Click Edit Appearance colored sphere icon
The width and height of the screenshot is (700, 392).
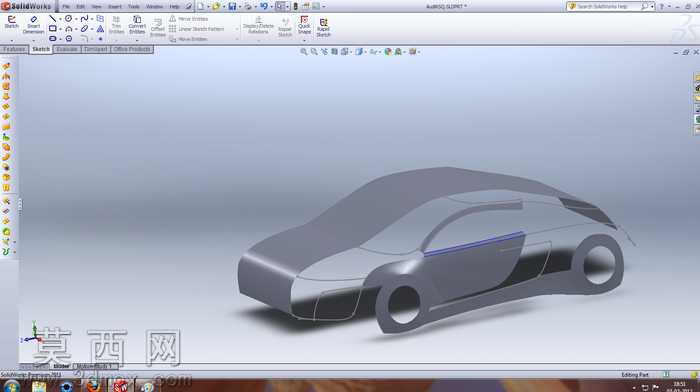click(x=388, y=52)
